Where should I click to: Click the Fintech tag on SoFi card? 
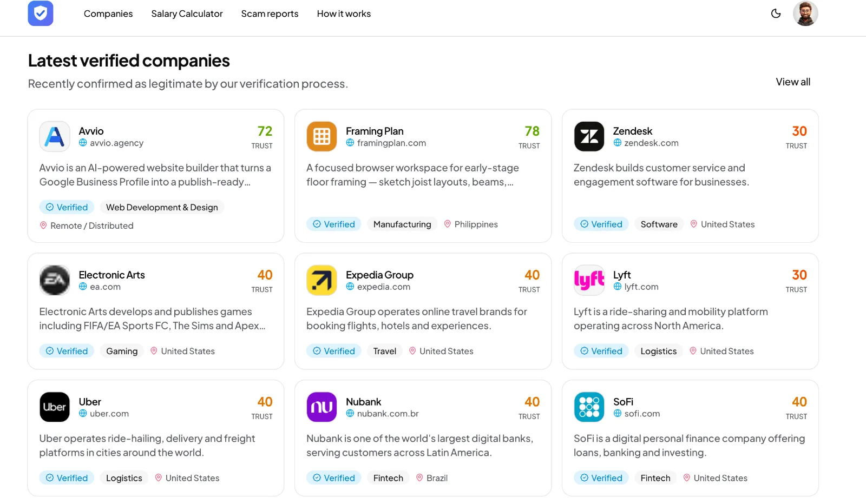tap(655, 478)
